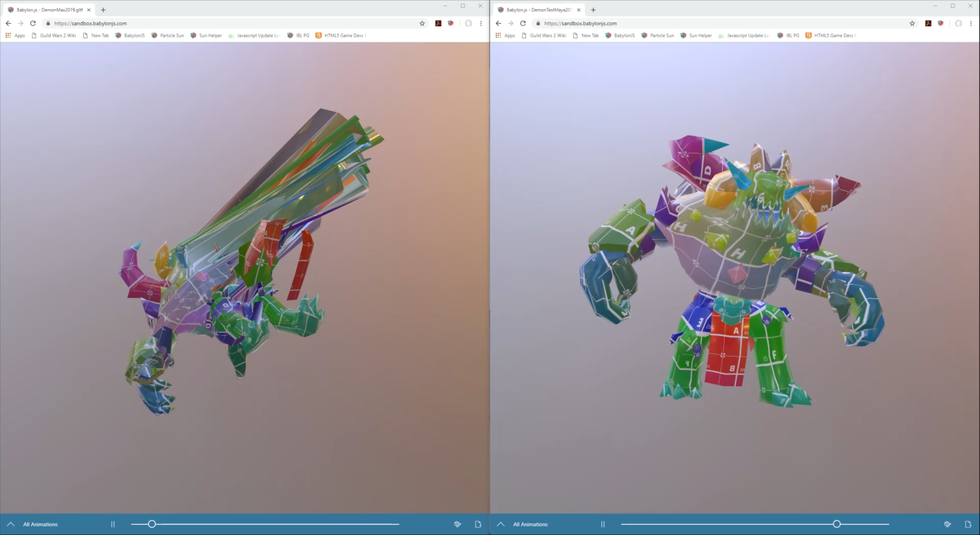Select the DemonTestMaya201 tab
This screenshot has height=535, width=980.
click(x=540, y=10)
